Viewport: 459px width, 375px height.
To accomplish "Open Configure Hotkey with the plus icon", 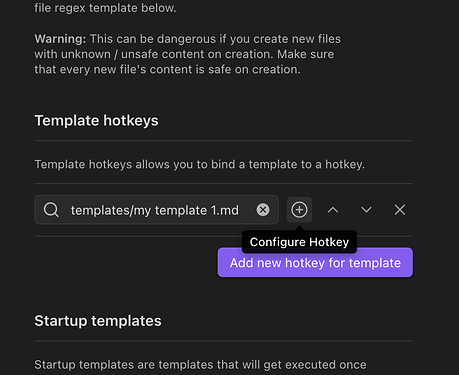I will click(299, 210).
